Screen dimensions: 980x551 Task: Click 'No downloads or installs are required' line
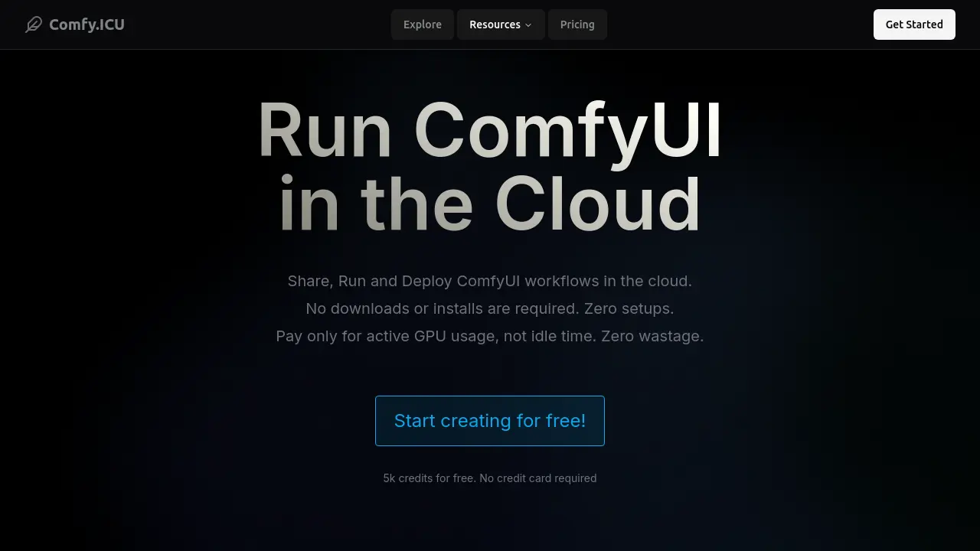pyautogui.click(x=490, y=308)
